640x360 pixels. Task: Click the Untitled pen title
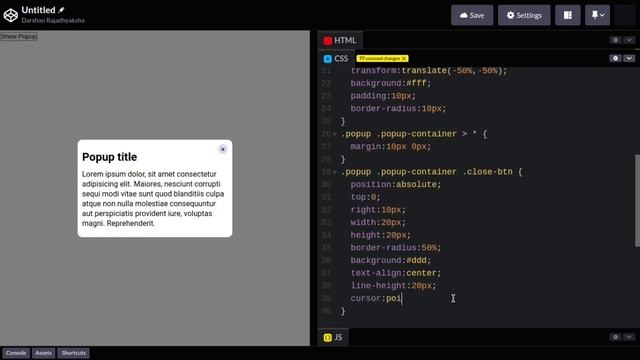pyautogui.click(x=38, y=10)
